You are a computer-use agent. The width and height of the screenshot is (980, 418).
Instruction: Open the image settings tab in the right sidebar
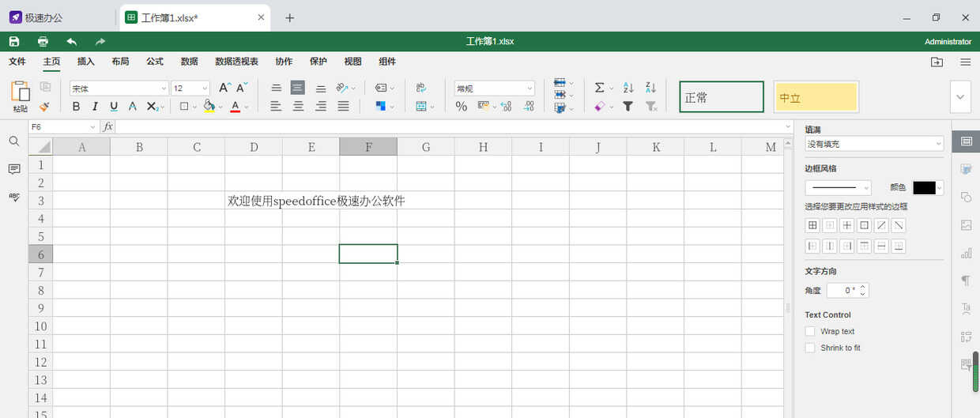point(966,225)
